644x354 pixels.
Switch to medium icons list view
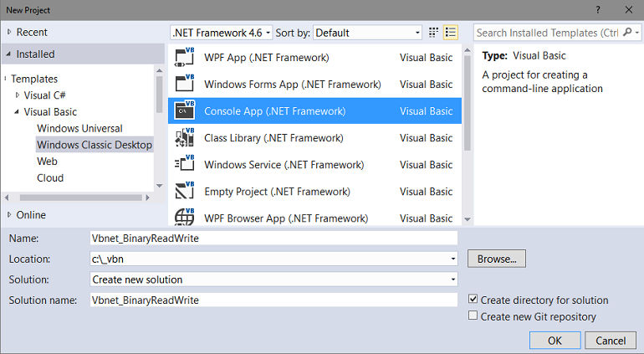(x=451, y=33)
